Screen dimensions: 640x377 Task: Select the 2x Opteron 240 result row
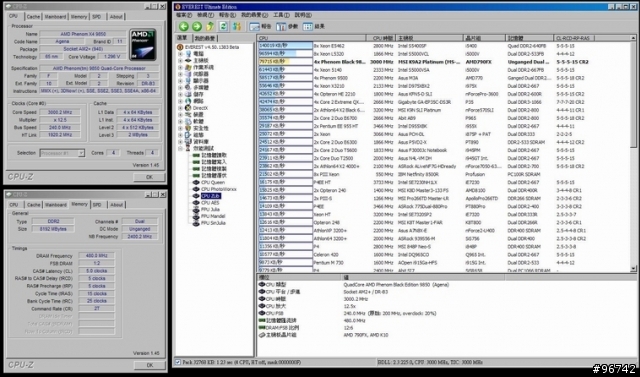444,190
